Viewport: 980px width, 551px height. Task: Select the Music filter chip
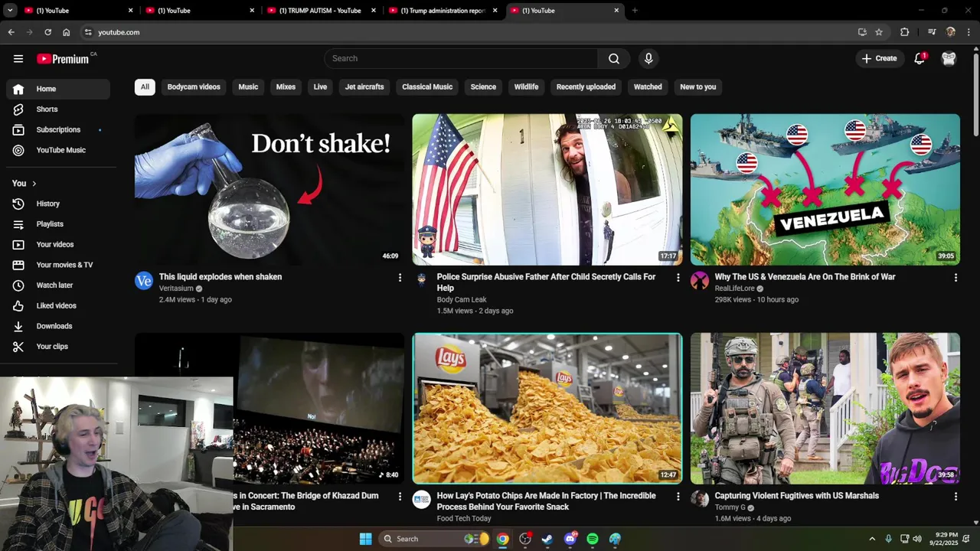(248, 86)
